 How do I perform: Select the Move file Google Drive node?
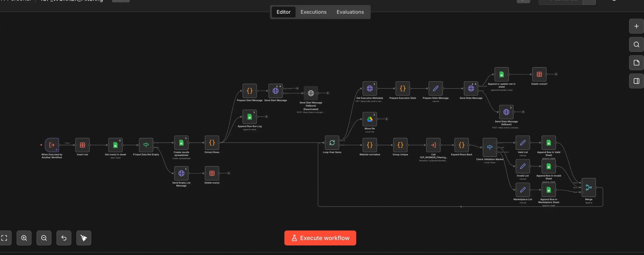point(370,119)
